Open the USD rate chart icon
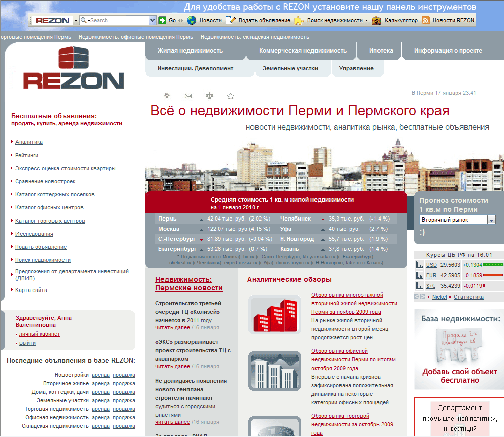 (x=419, y=265)
